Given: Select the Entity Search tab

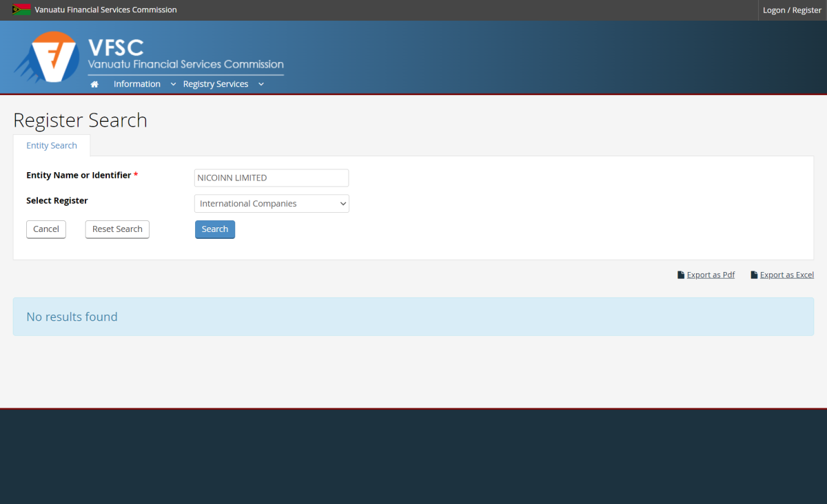Looking at the screenshot, I should click(52, 145).
